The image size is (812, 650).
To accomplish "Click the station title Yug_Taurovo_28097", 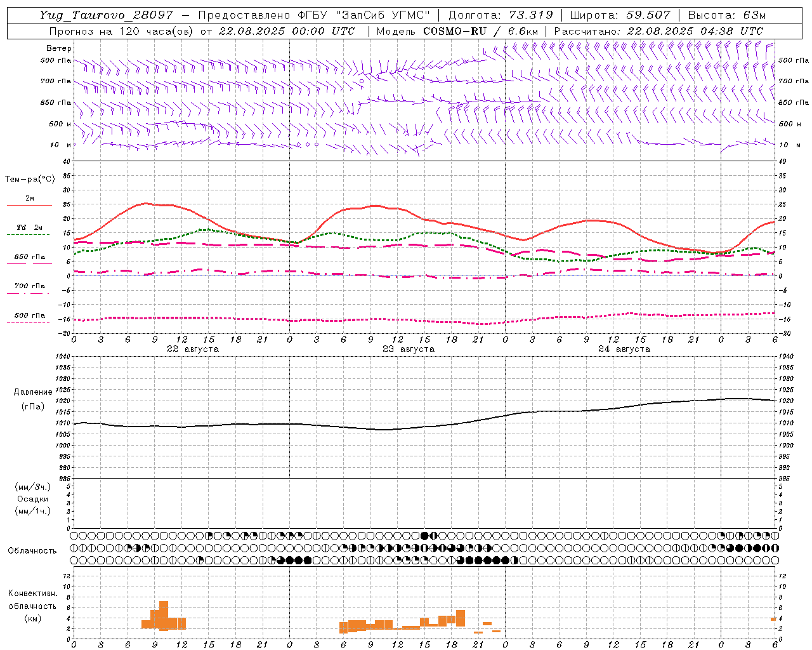I will click(107, 15).
